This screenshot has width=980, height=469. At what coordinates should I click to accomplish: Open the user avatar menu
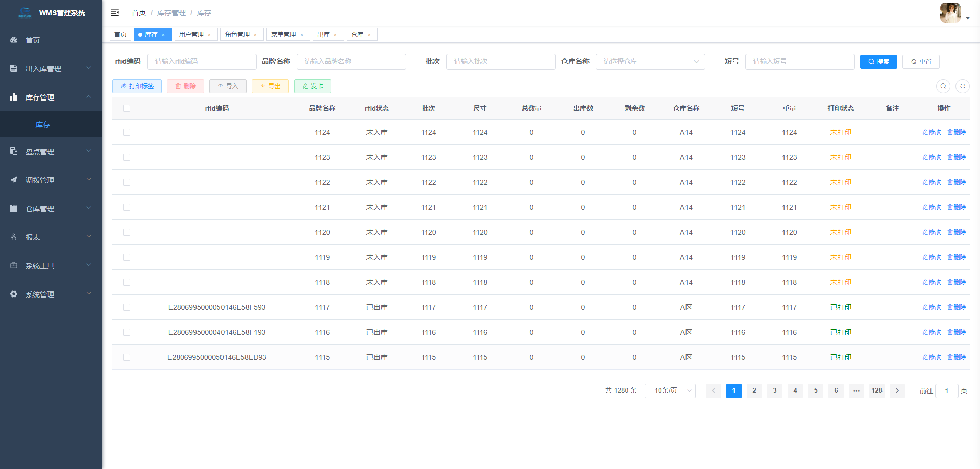(954, 13)
